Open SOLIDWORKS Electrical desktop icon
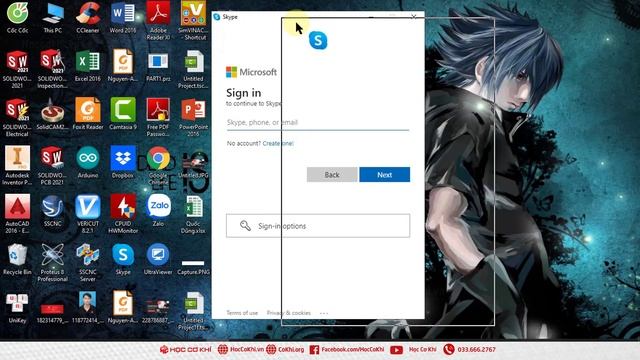Screen dimensions: 640x360 [x=17, y=110]
